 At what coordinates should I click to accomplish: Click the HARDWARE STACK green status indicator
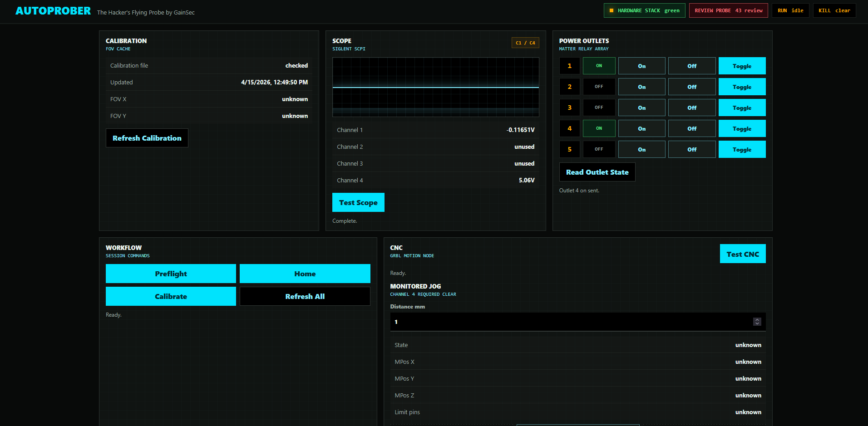[644, 10]
